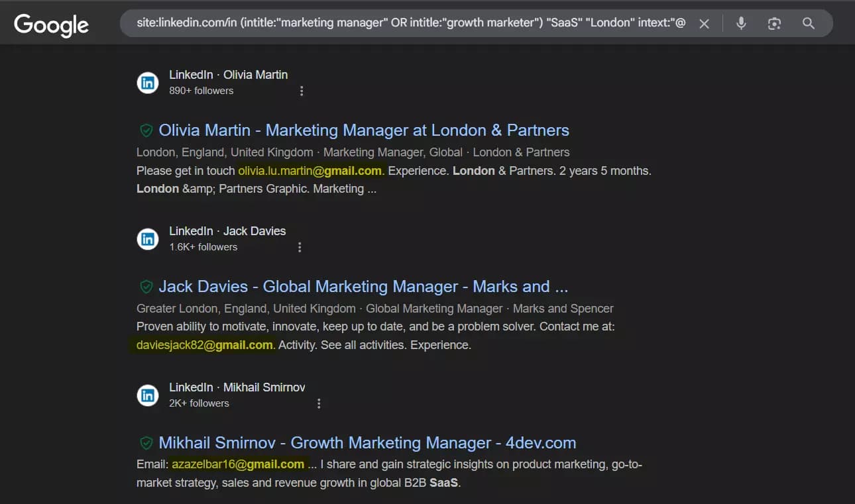Open the three-dot menu for Mikhail Smirnov result

319,403
